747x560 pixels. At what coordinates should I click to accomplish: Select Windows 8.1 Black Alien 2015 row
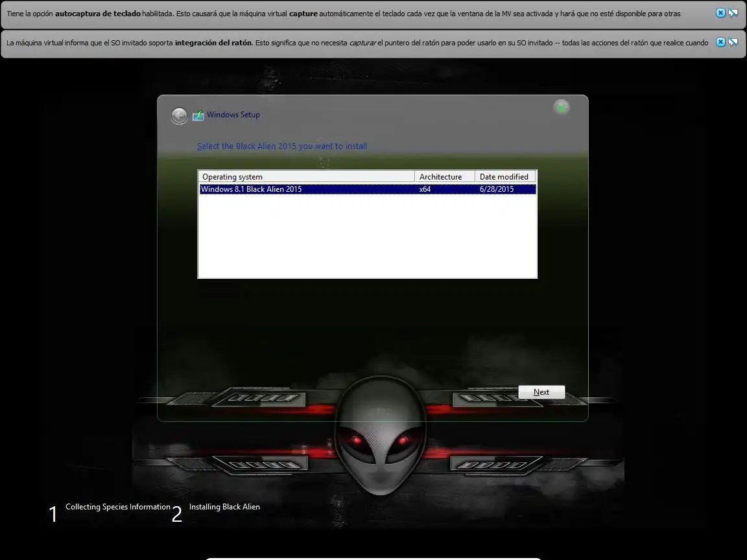(x=367, y=189)
